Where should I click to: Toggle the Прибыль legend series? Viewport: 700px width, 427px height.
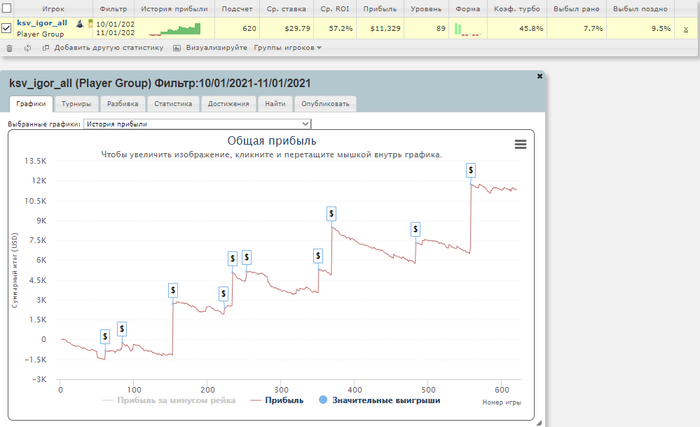277,400
